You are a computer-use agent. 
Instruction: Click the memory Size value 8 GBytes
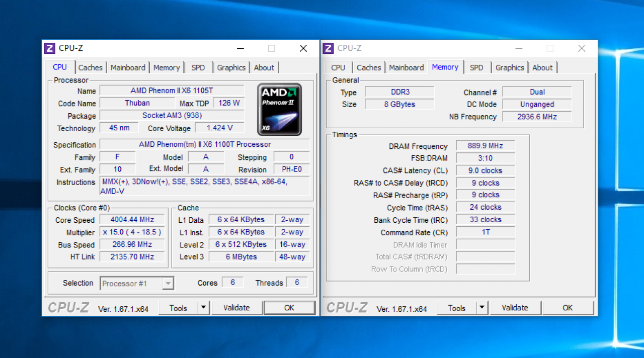(399, 105)
